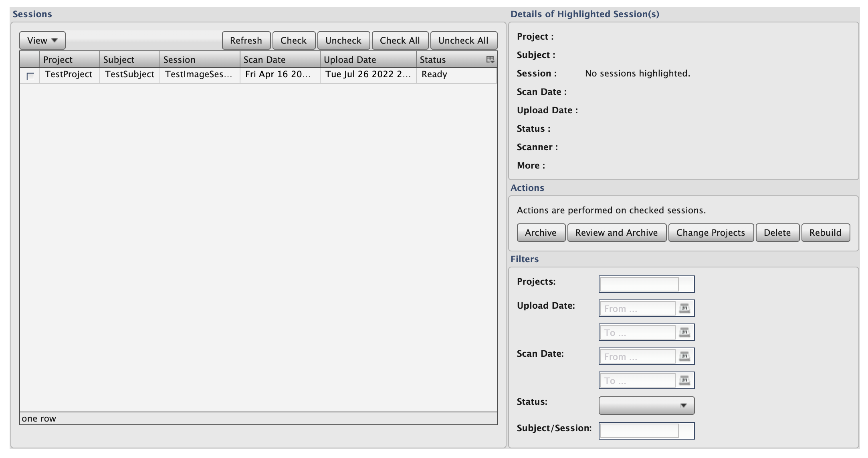Click the Uncheck All button

[x=463, y=40]
